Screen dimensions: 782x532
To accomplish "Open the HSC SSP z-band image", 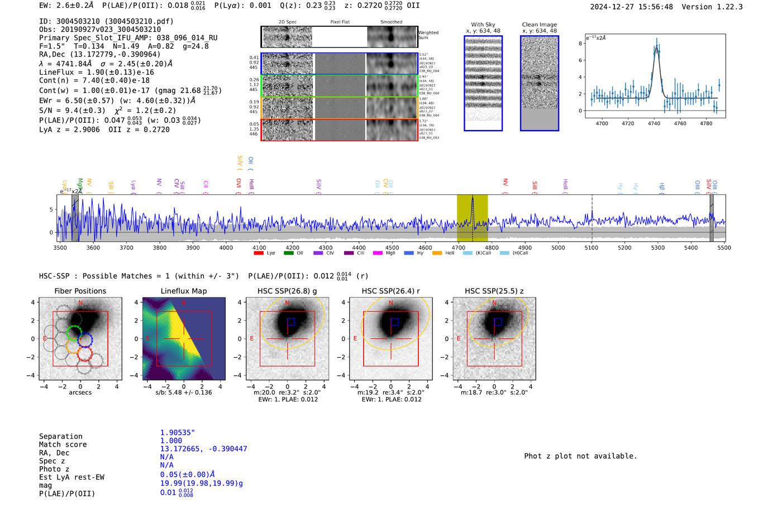I will coord(494,339).
